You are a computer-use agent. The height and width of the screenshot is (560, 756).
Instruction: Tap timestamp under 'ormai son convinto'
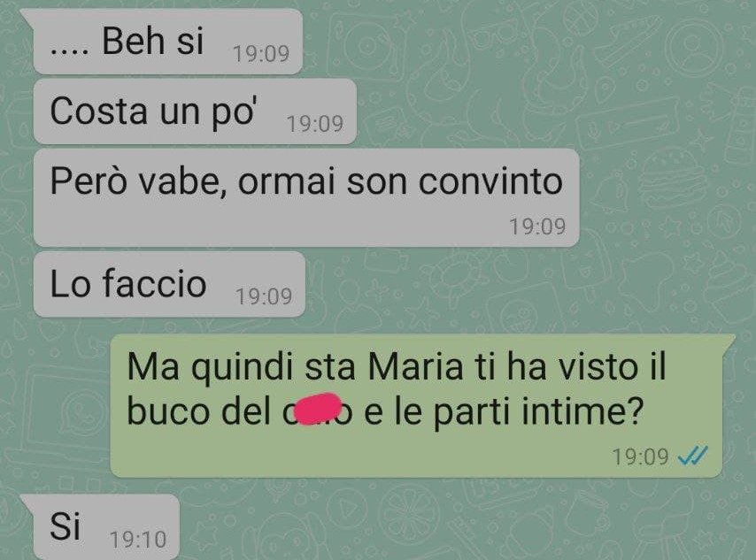(x=537, y=226)
